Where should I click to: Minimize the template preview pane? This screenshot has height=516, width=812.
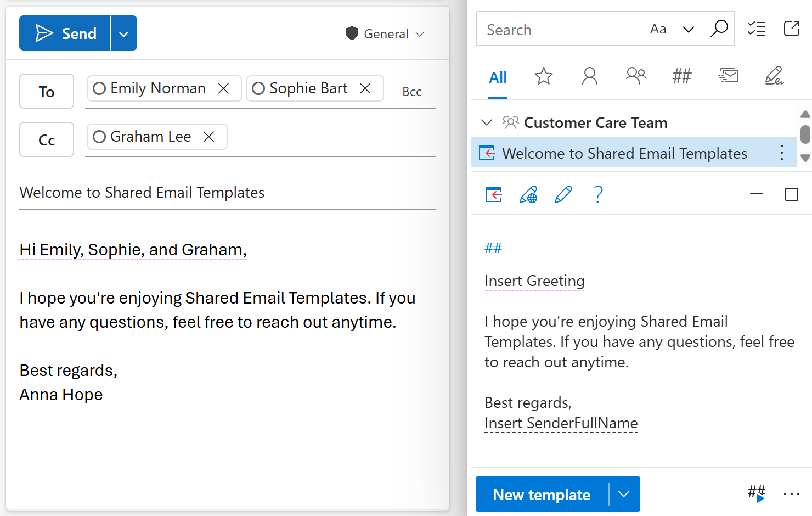tap(757, 194)
